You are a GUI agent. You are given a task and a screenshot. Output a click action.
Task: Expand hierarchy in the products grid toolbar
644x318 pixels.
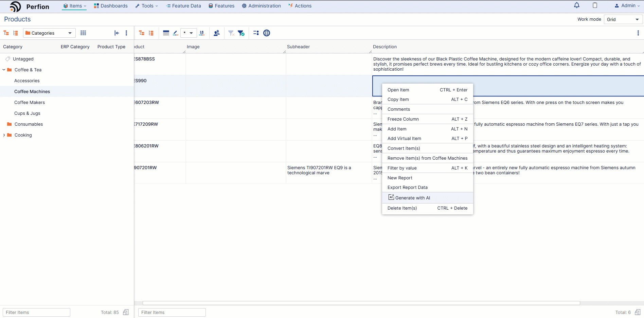151,33
